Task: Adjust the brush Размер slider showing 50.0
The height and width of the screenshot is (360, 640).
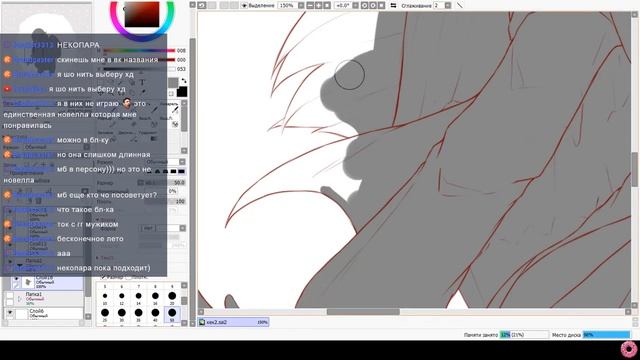Action: point(164,182)
